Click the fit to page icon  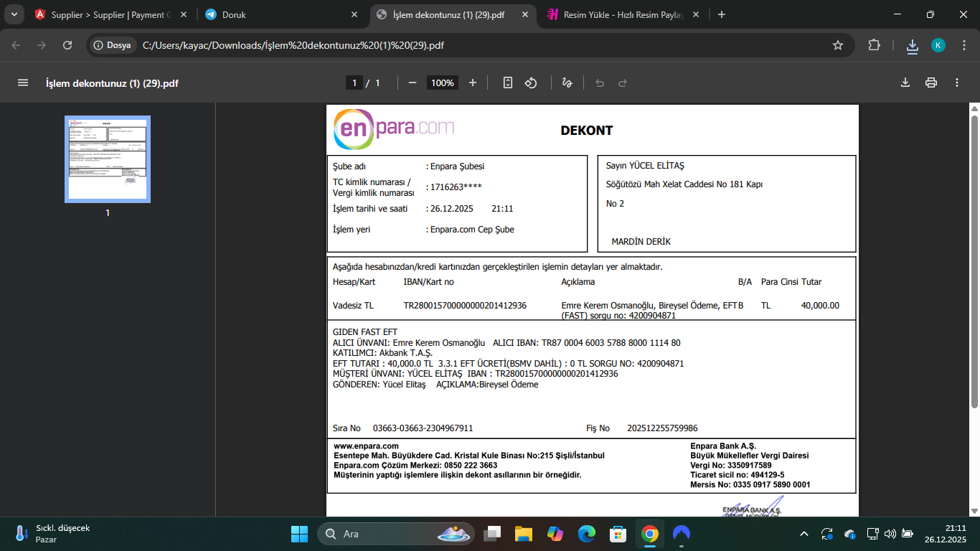(508, 83)
